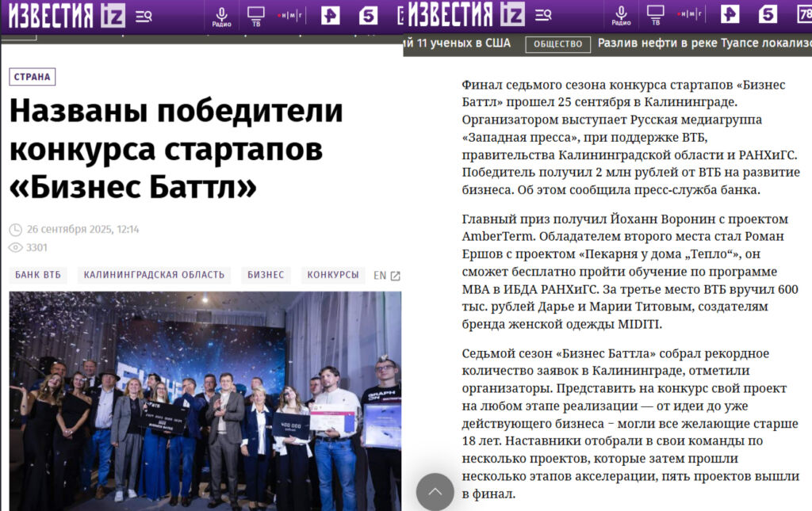Select the БАНК ВТБ tag

click(38, 275)
